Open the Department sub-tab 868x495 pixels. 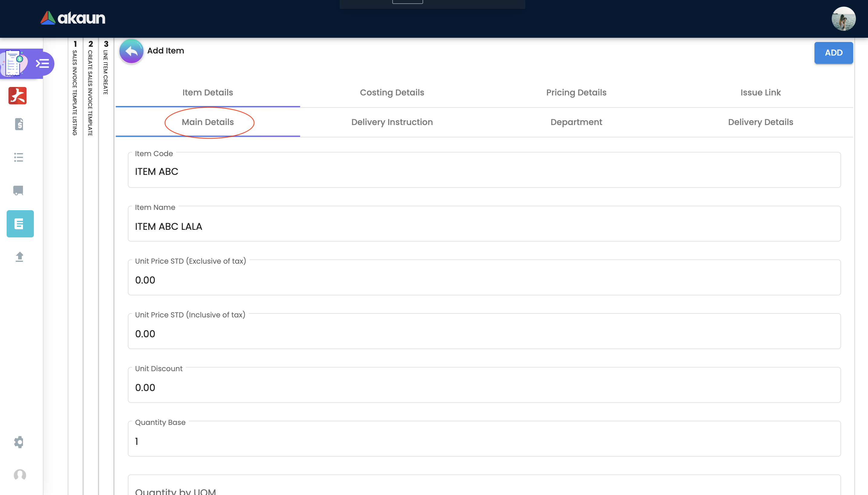[x=576, y=122]
